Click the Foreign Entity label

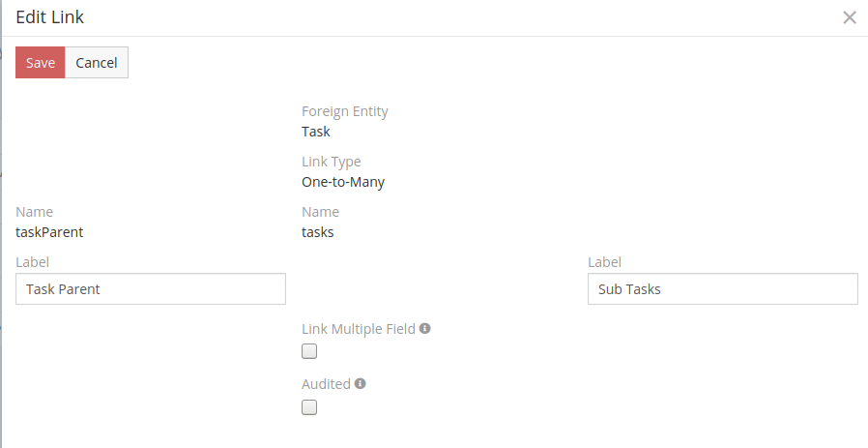click(344, 111)
